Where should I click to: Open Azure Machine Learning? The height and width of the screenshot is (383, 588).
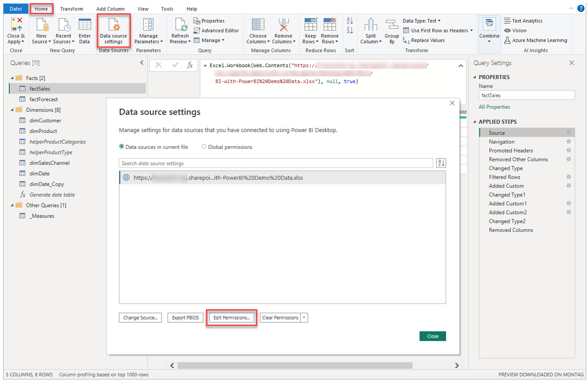(x=536, y=40)
